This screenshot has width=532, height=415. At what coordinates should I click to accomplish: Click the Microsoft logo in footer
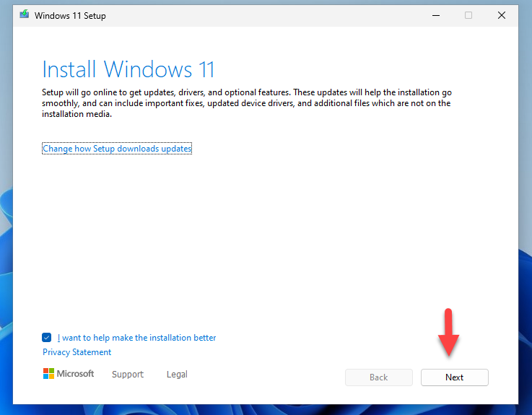[x=69, y=374]
